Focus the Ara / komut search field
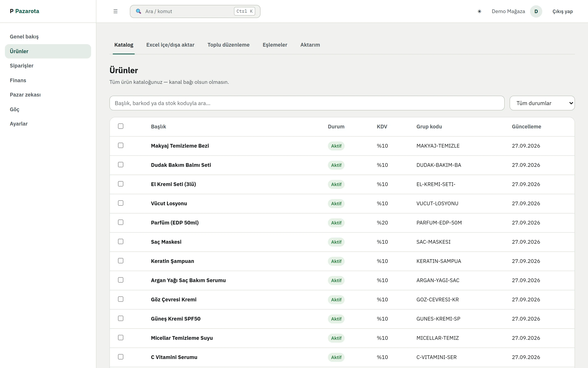The width and height of the screenshot is (588, 368). click(x=195, y=11)
